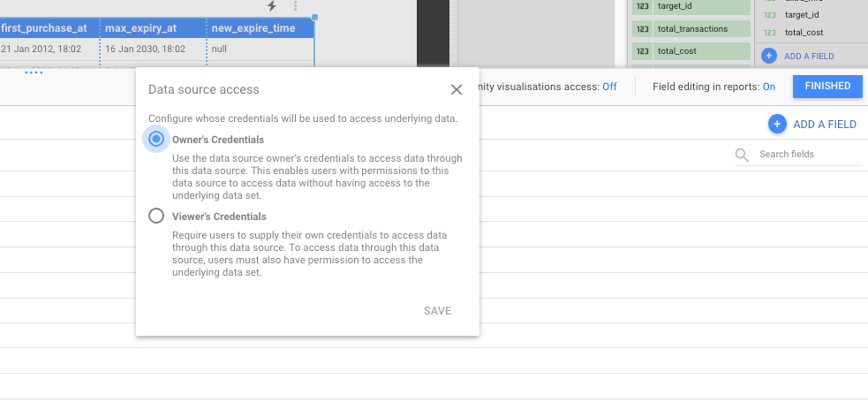Click the small blue plus icon in panel
Image resolution: width=868 pixels, height=418 pixels.
(x=769, y=57)
